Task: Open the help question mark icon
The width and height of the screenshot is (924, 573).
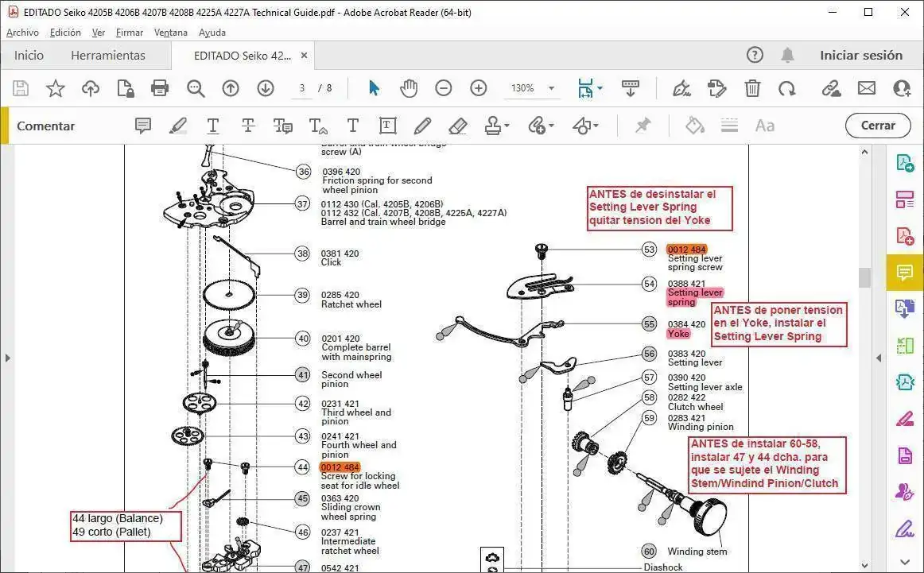Action: pos(755,56)
